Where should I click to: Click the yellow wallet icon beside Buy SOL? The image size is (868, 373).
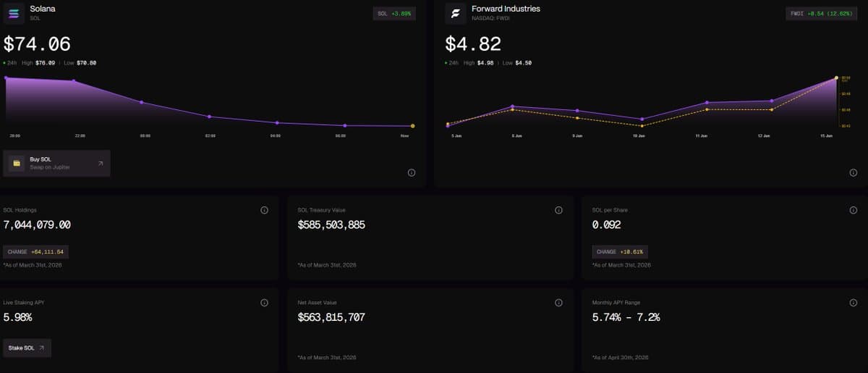click(17, 164)
